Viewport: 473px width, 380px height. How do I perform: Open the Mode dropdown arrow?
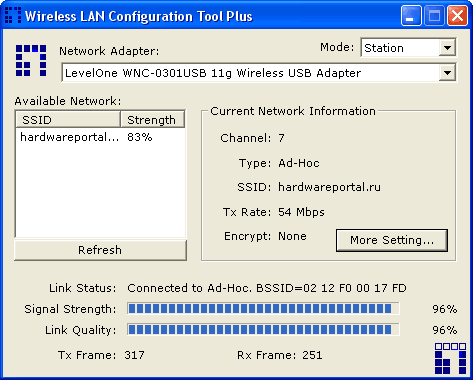[447, 48]
